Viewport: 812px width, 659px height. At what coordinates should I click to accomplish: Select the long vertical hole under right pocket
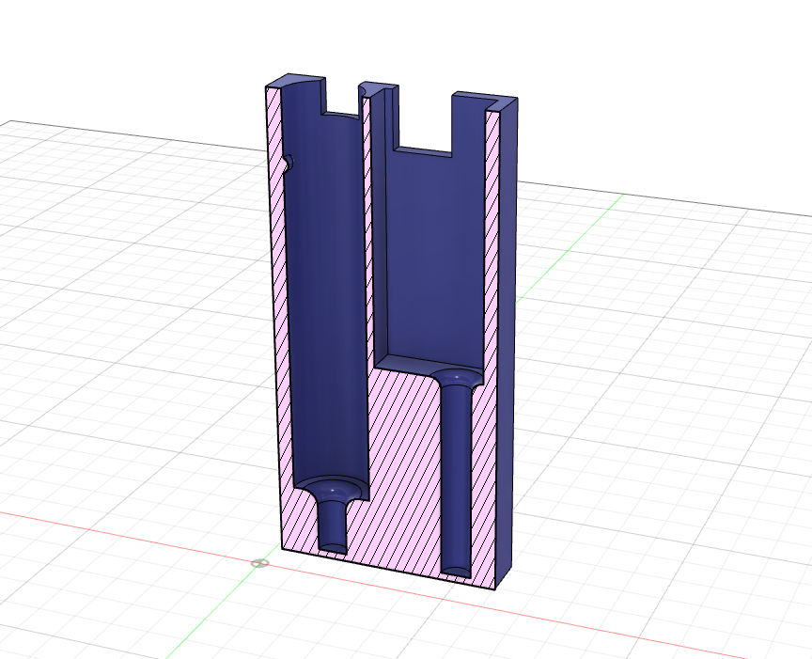(x=456, y=479)
